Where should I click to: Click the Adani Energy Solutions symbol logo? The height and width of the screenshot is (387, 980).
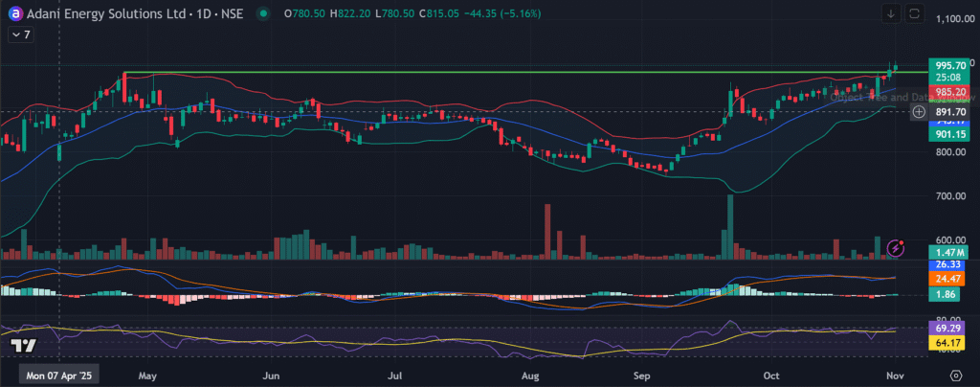[x=14, y=13]
